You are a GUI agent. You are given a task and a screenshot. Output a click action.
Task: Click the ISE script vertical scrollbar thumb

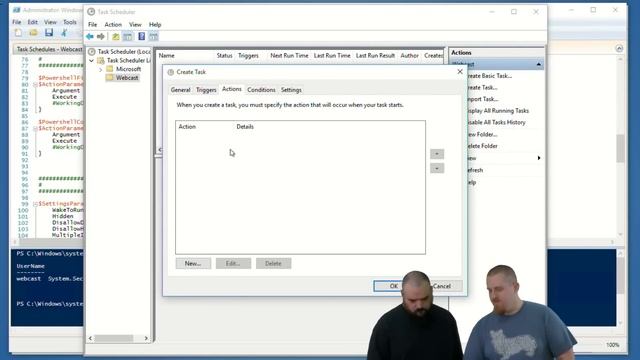(620, 149)
